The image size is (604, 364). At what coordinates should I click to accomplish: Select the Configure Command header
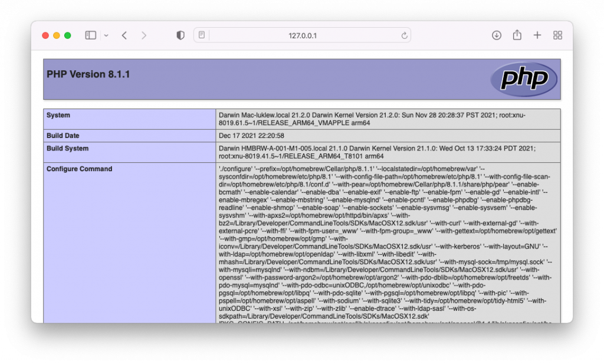(79, 169)
